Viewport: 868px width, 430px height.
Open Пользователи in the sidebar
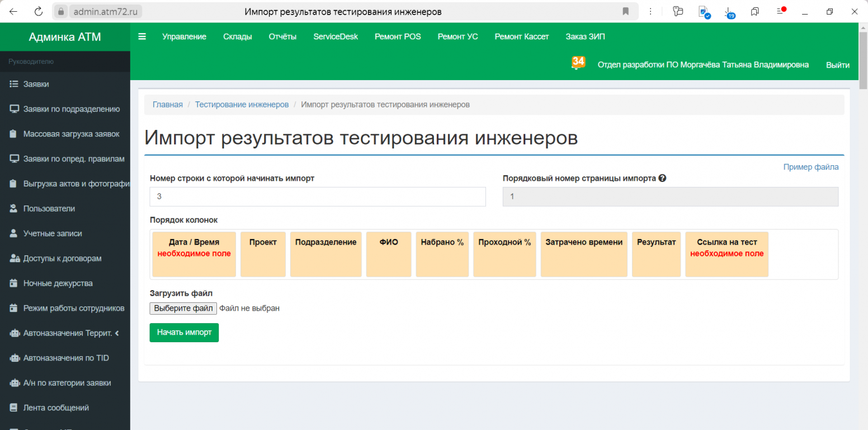tap(49, 208)
